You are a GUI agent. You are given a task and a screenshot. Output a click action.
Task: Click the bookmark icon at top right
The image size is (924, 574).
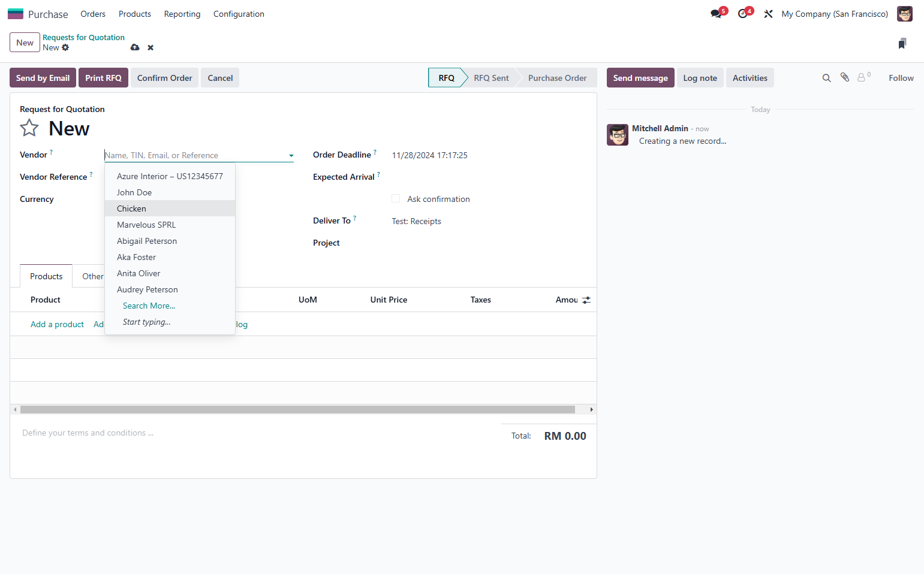tap(902, 43)
